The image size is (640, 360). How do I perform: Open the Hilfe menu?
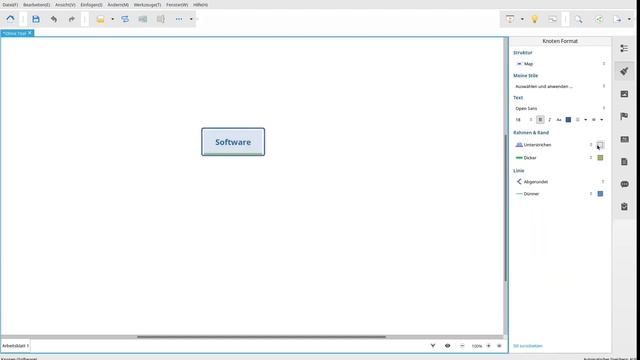200,5
